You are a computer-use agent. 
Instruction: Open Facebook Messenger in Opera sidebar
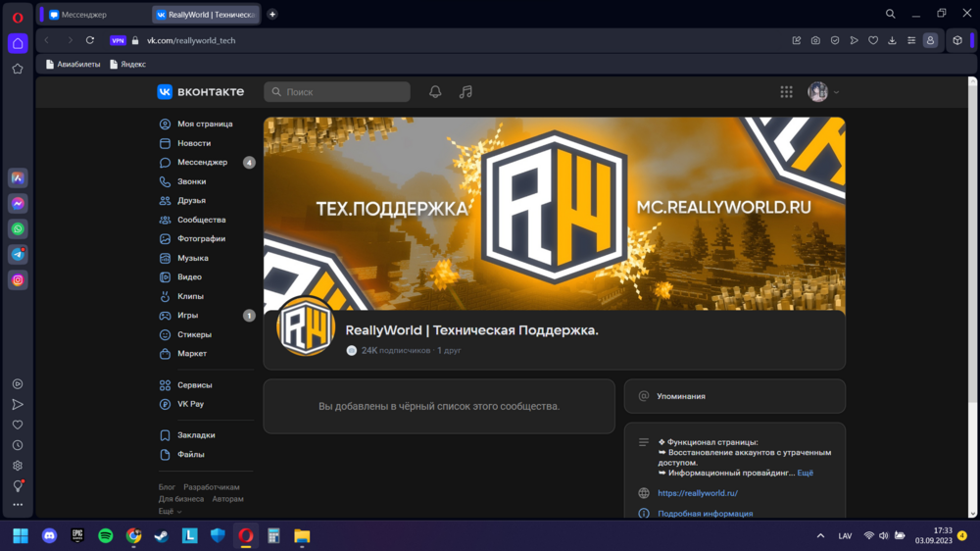coord(18,203)
